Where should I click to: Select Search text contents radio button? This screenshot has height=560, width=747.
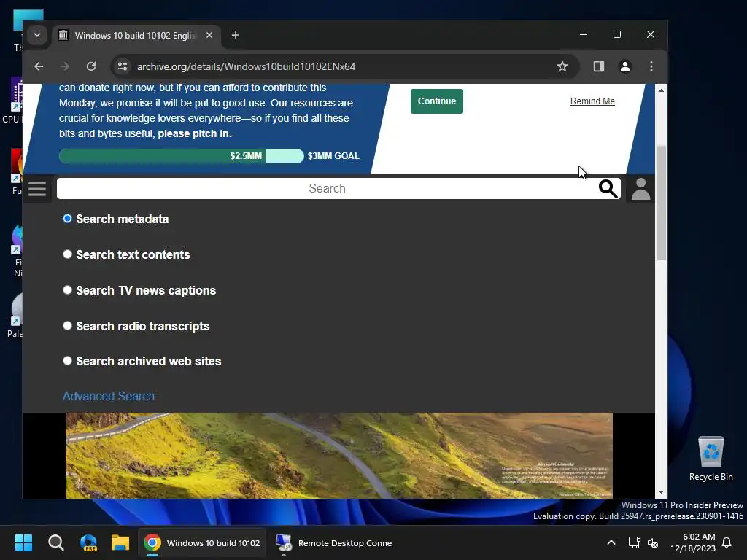tap(68, 254)
